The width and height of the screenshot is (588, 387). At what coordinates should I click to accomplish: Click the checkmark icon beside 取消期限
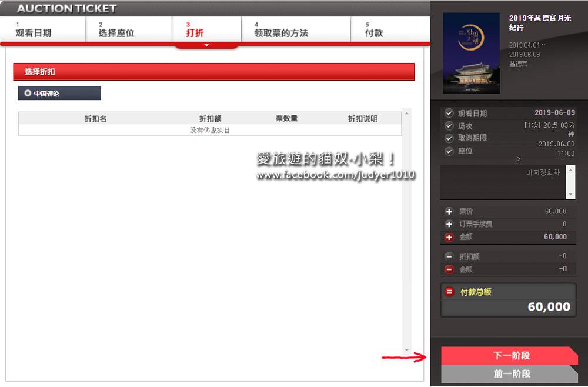click(449, 138)
